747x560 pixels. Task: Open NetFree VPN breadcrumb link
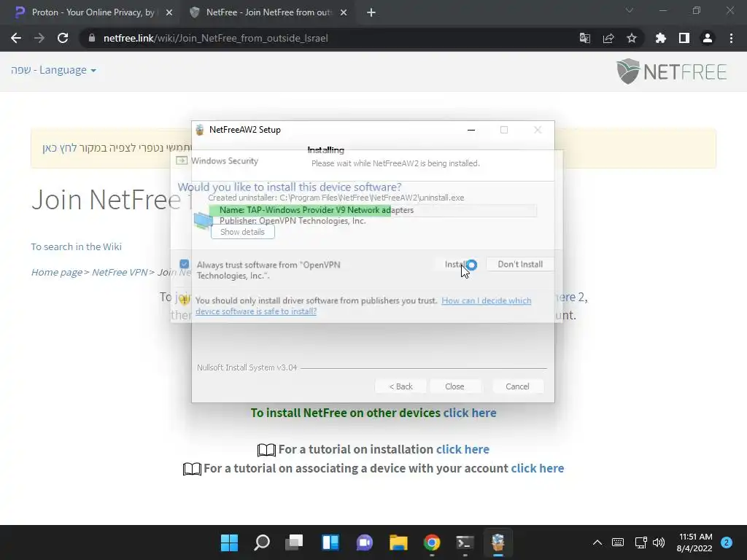[x=120, y=273]
